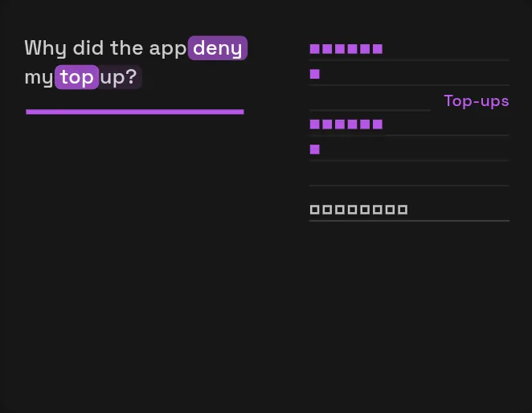
Task: Select last square in purple row below Top-ups
Action: [377, 125]
